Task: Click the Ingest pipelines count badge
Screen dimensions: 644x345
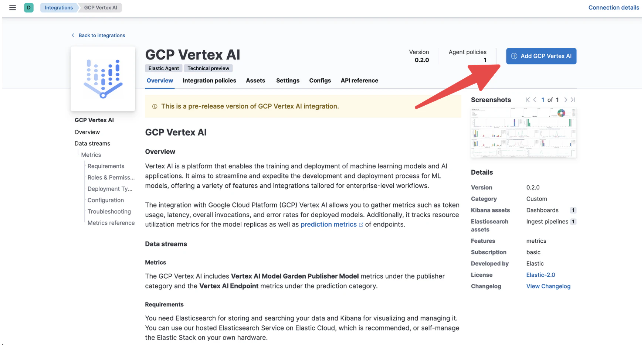Action: tap(573, 222)
